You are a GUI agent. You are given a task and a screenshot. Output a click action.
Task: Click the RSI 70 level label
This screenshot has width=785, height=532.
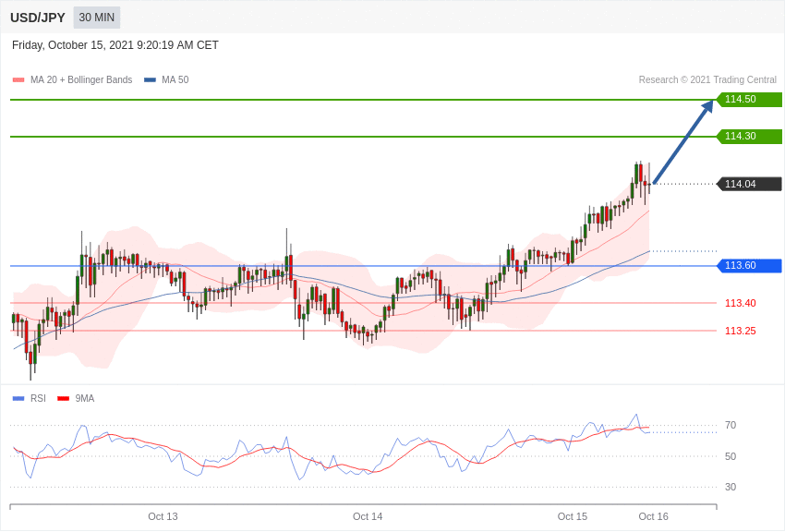click(731, 426)
